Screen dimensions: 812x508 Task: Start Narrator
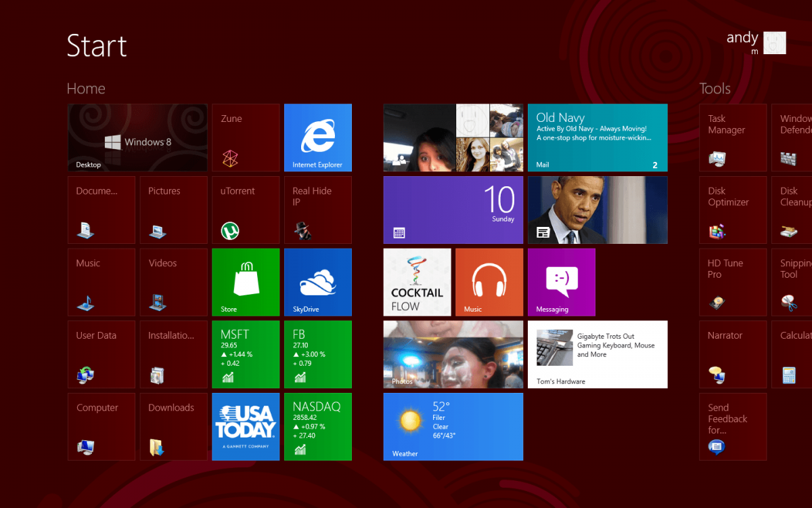click(x=733, y=354)
